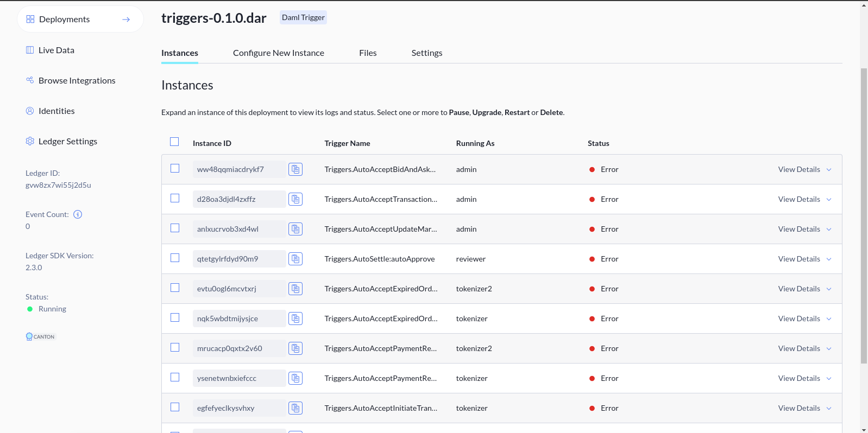Image resolution: width=868 pixels, height=433 pixels.
Task: Show details of ysenetwnbxiefccc instance
Action: click(x=804, y=378)
